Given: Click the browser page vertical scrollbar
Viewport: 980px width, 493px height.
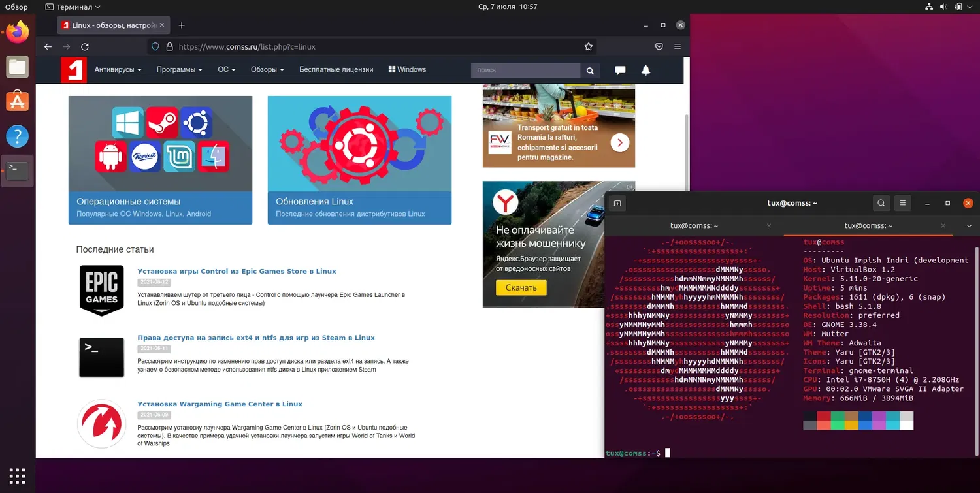Looking at the screenshot, I should click(x=686, y=155).
